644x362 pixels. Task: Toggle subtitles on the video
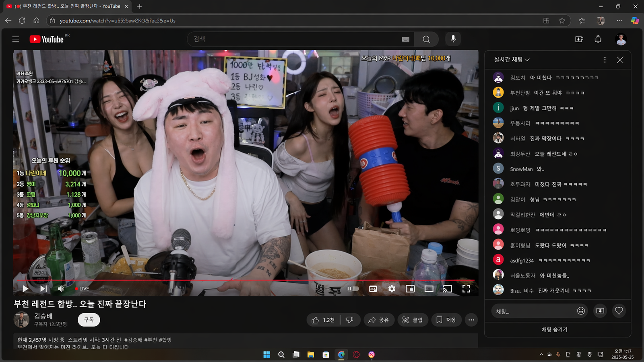(x=373, y=289)
